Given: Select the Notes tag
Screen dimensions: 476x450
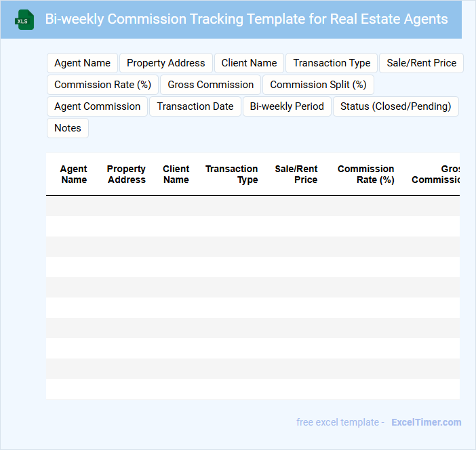Looking at the screenshot, I should pyautogui.click(x=68, y=128).
